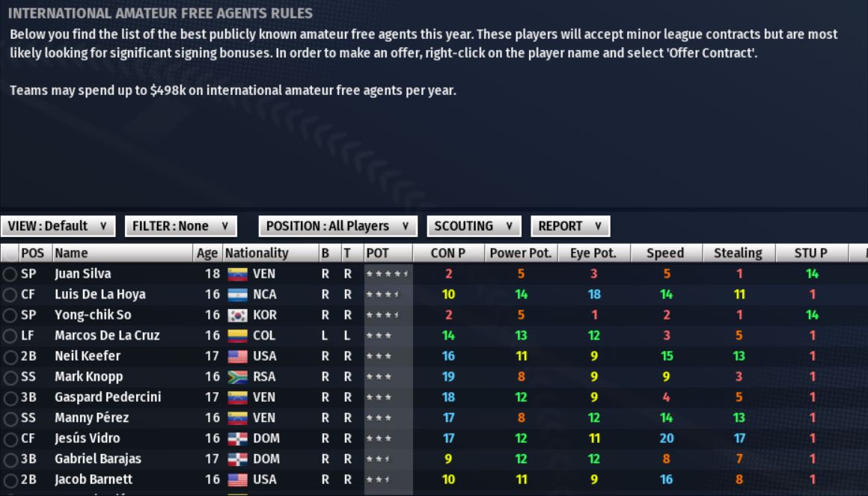Click South Africa flag next to Mark Knopp
868x496 pixels.
[237, 377]
